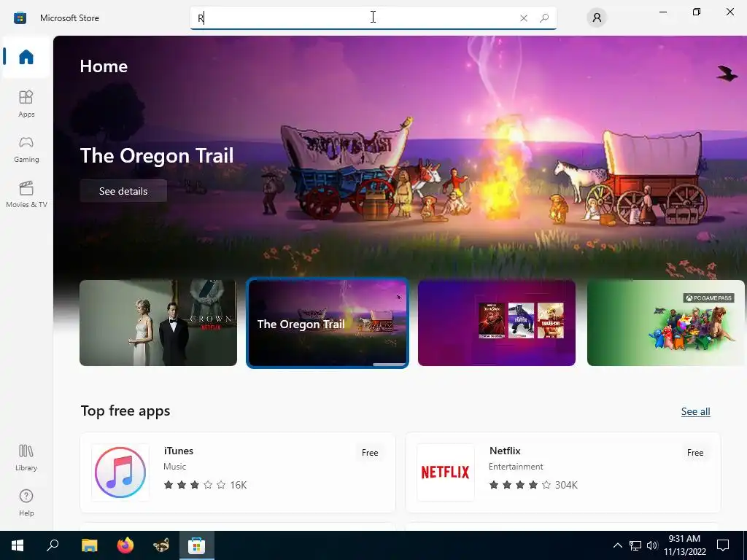Select the movies collection featured thumbnail
747x560 pixels.
[x=496, y=323]
